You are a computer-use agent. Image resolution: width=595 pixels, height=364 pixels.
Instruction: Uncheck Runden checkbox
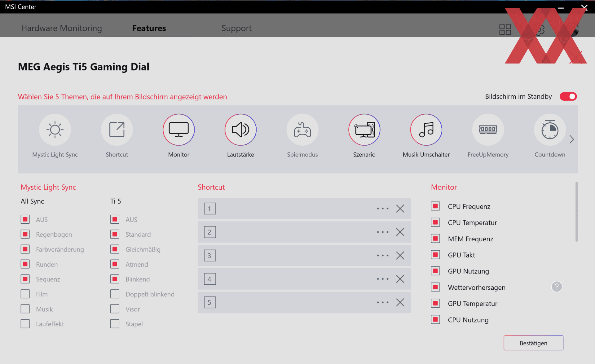tap(25, 264)
